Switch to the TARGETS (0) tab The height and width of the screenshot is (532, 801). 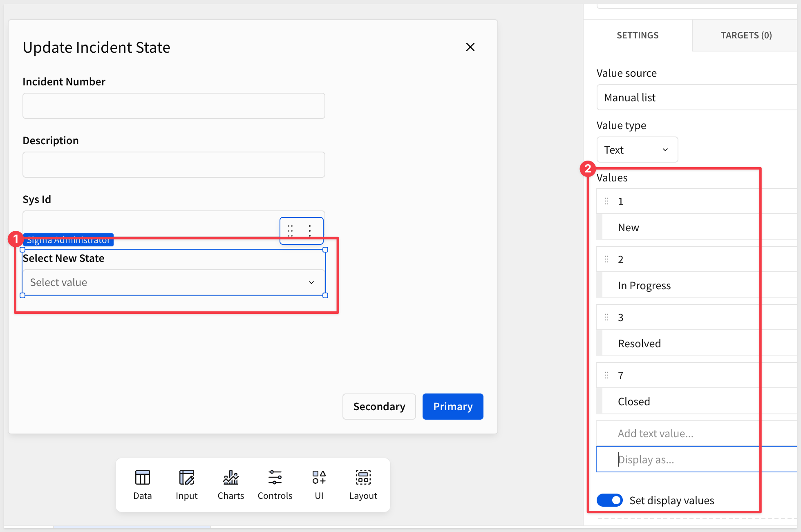[x=746, y=36]
